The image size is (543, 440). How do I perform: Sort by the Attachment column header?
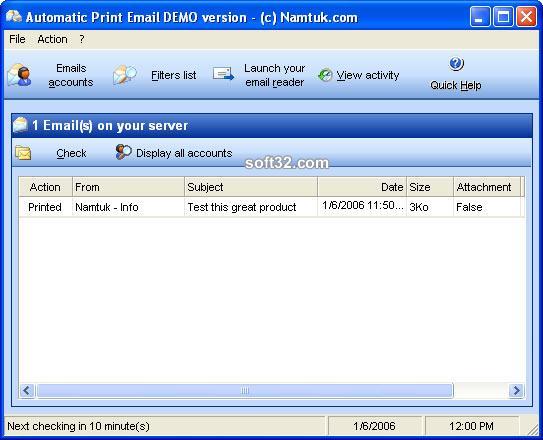(487, 187)
